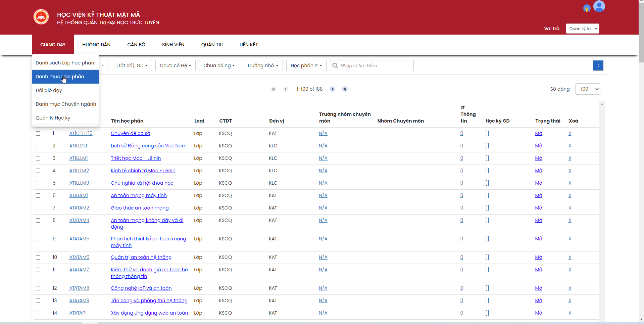Open Lịch sử Đảng cộng sản Việt Nam

pos(149,146)
